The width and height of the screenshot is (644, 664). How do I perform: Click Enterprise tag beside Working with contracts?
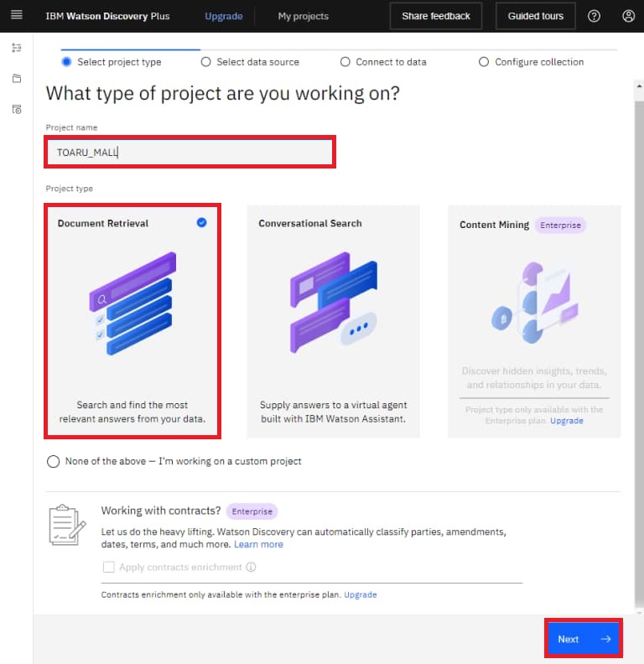tap(252, 511)
